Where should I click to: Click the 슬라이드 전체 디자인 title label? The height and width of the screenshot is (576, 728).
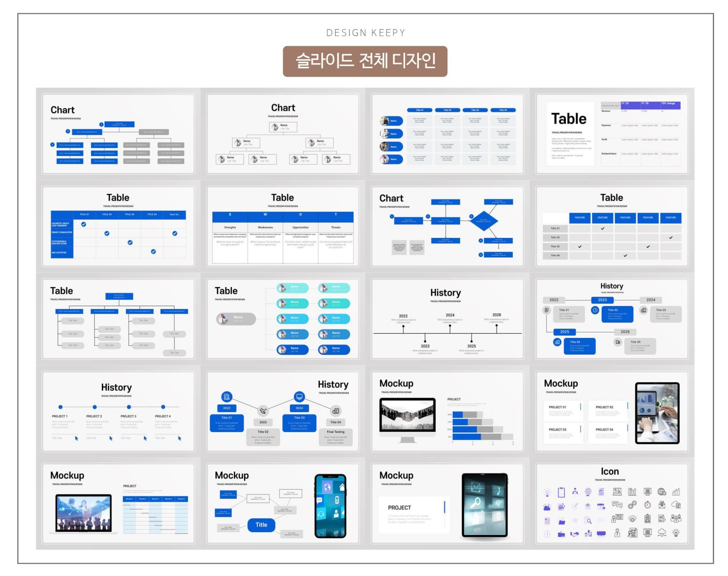(364, 59)
